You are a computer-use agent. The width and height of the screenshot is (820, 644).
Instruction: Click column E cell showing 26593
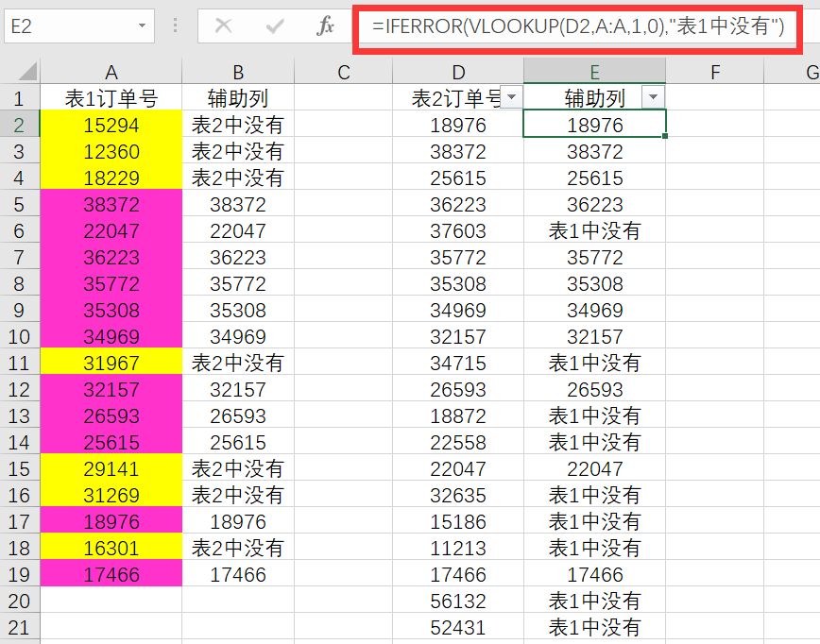tap(594, 389)
